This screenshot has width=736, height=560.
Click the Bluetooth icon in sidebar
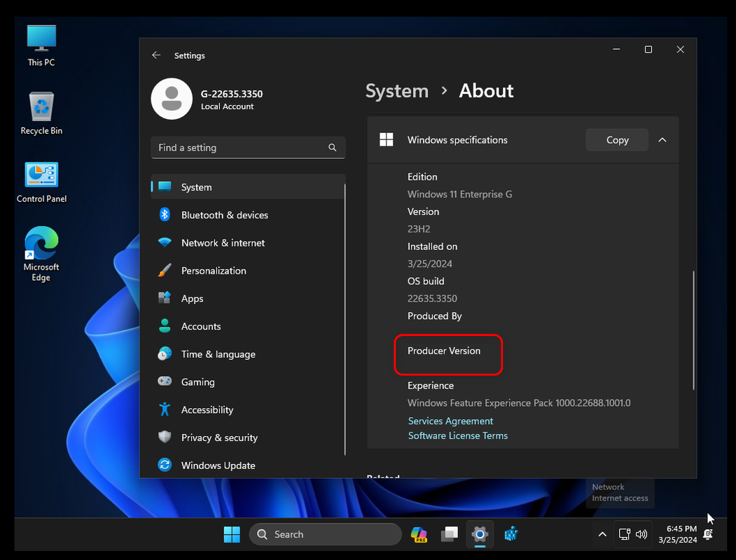tap(165, 215)
